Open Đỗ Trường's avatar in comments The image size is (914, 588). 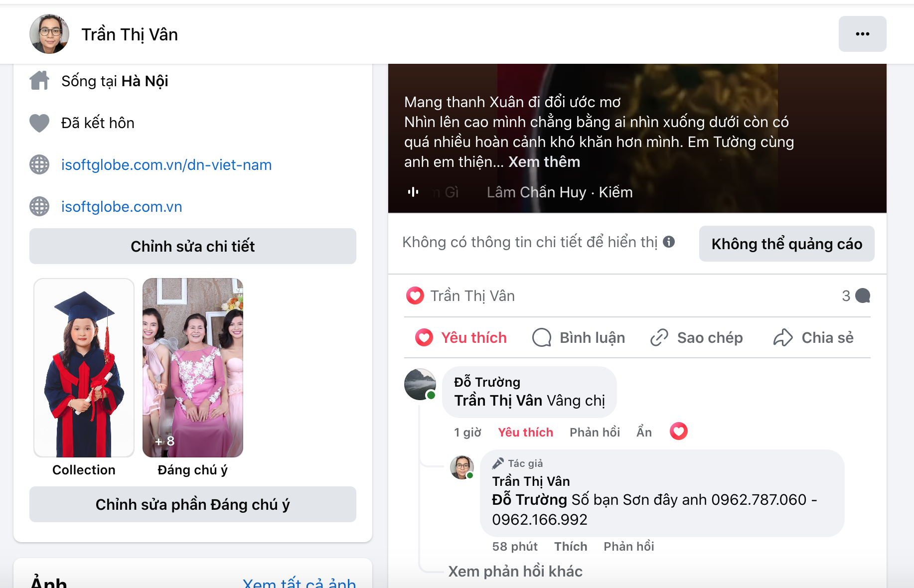click(420, 384)
